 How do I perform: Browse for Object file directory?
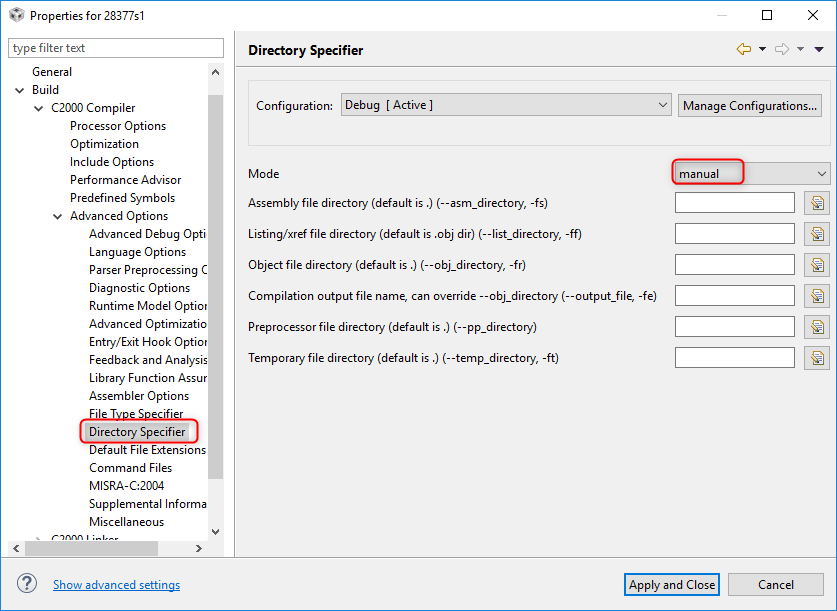point(817,265)
